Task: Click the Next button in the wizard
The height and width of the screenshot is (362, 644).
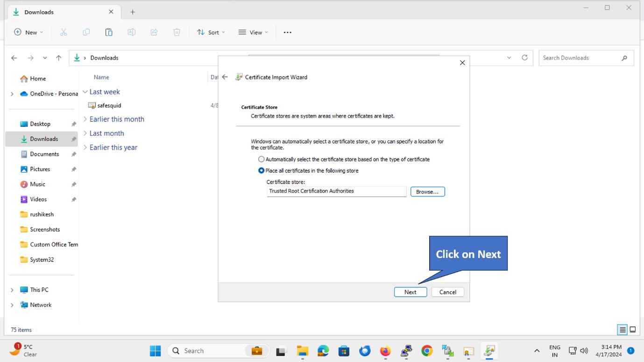Action: [x=410, y=292]
